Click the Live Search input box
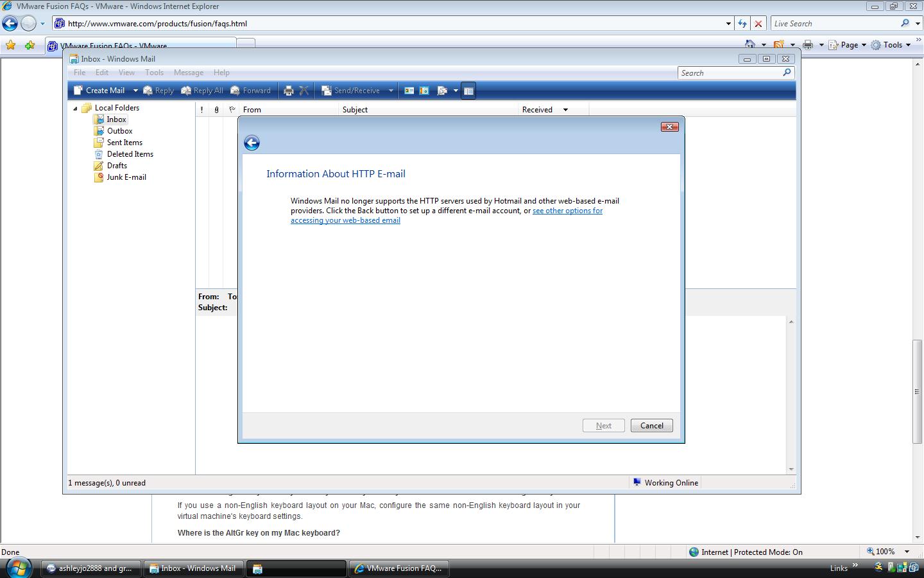 click(834, 24)
